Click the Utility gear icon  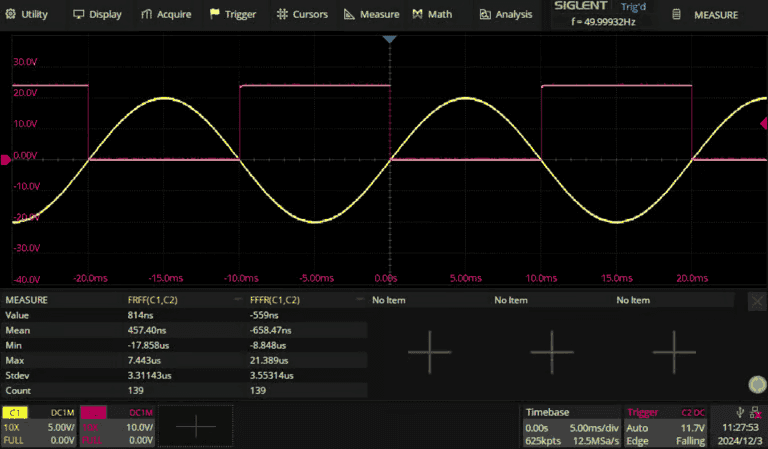pyautogui.click(x=10, y=14)
